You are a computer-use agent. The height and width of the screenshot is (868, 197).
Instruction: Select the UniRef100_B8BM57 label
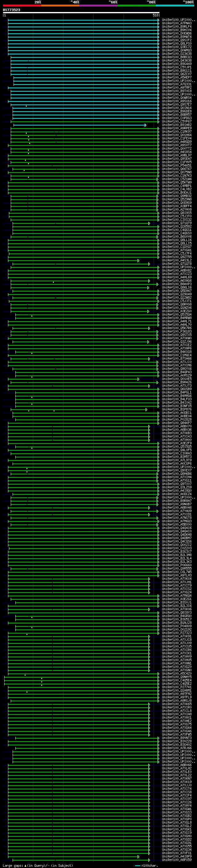pos(176,115)
